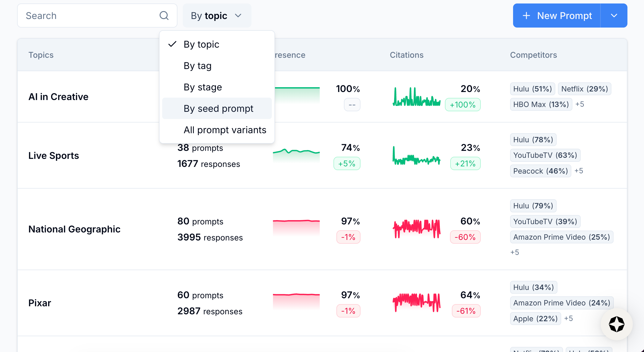
Task: Click the plus icon on New Prompt
Action: (x=526, y=16)
